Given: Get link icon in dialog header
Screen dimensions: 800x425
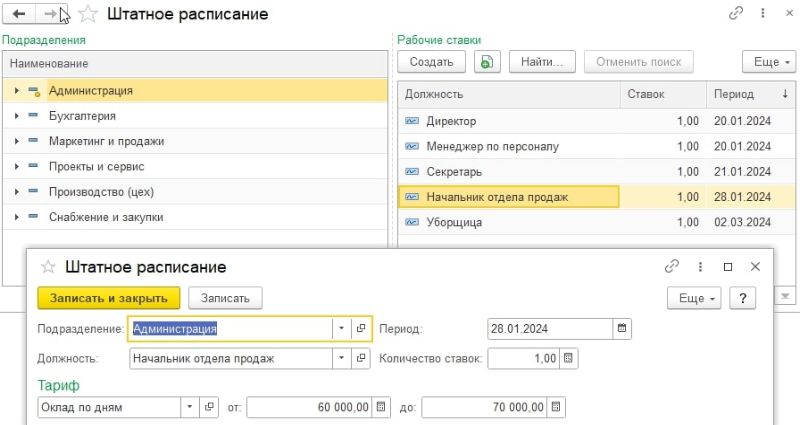Looking at the screenshot, I should [x=671, y=266].
